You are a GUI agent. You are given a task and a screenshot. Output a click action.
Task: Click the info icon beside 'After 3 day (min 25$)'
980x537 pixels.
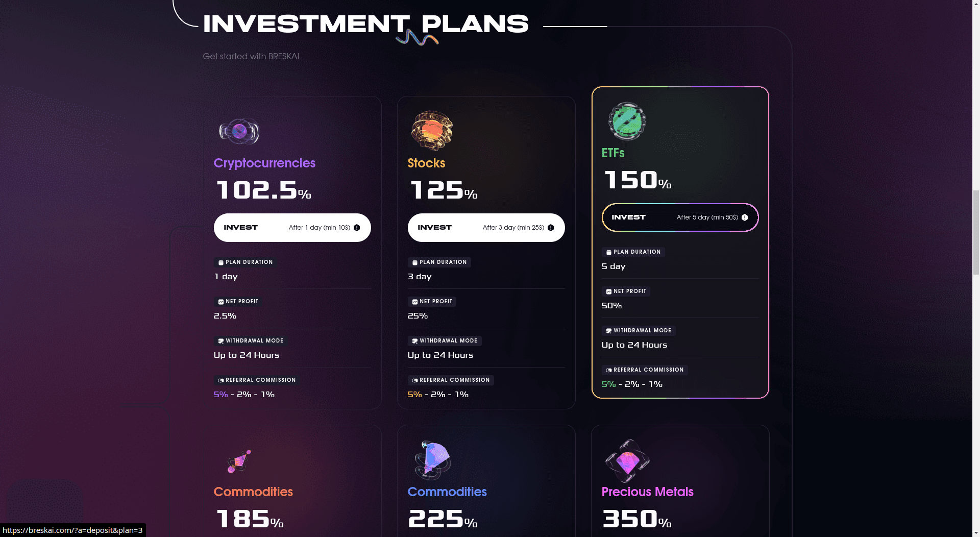(551, 228)
